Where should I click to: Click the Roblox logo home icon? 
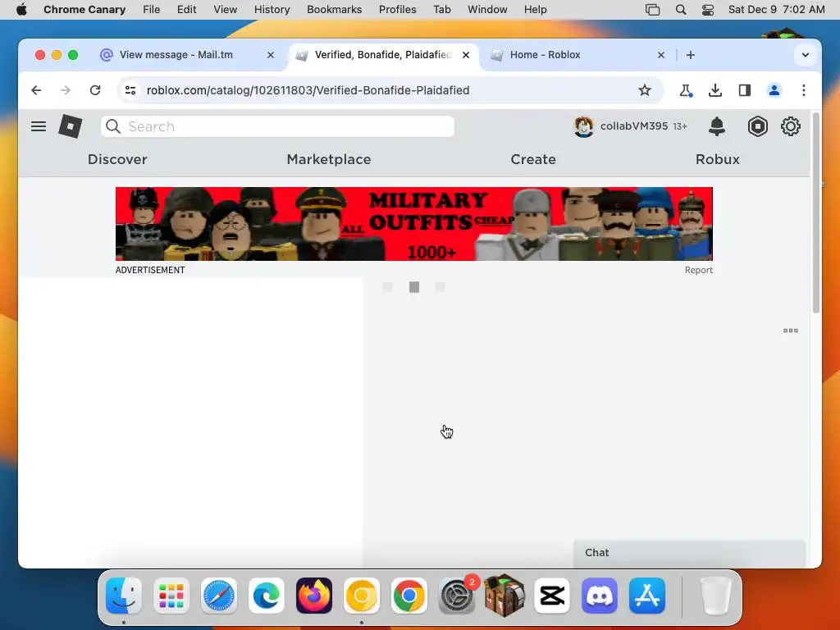tap(71, 126)
